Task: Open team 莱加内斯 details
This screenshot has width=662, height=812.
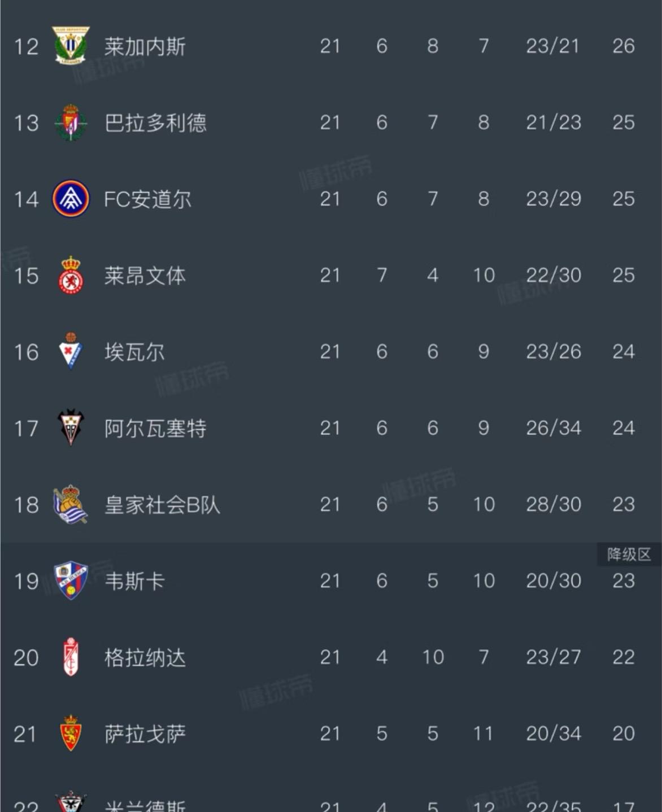Action: tap(145, 46)
